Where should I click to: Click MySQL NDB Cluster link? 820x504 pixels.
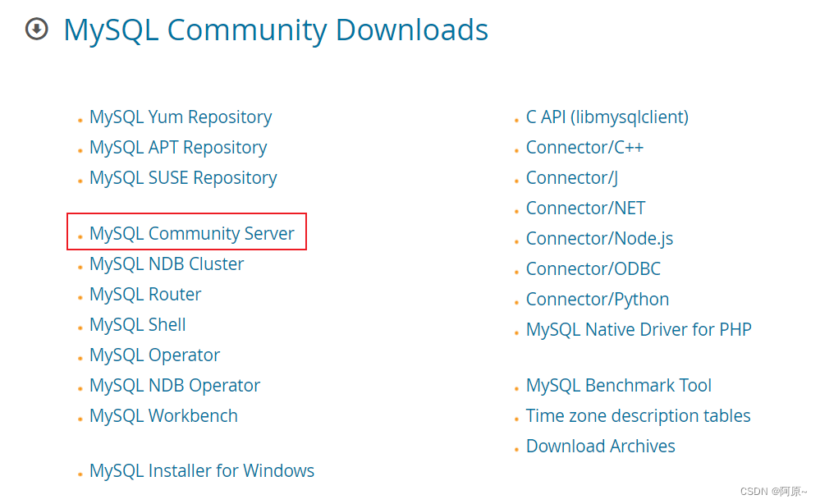pyautogui.click(x=166, y=263)
